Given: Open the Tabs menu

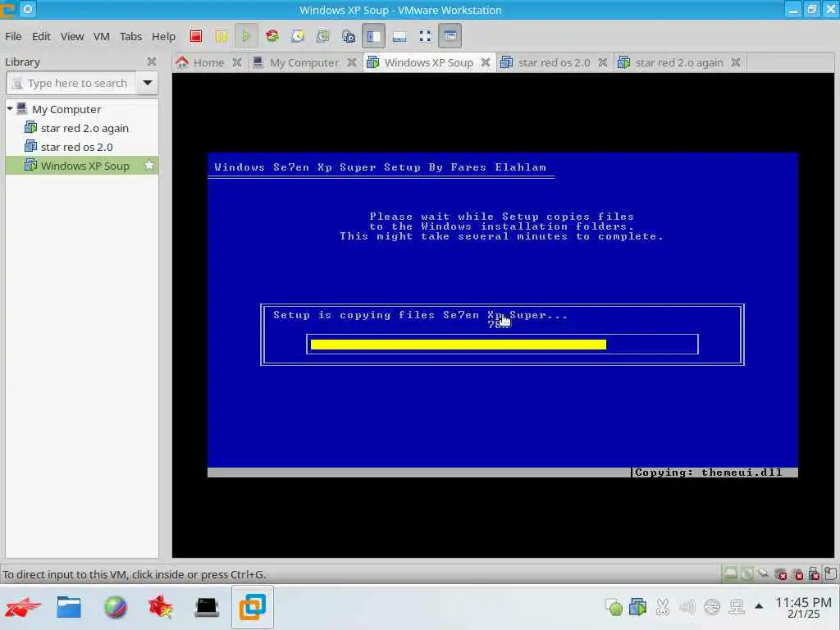Looking at the screenshot, I should [130, 36].
